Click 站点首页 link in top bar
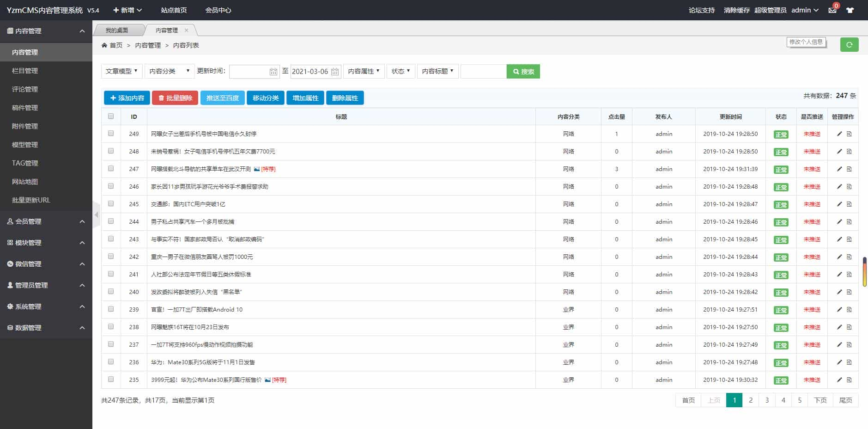The width and height of the screenshot is (868, 429). click(x=174, y=10)
